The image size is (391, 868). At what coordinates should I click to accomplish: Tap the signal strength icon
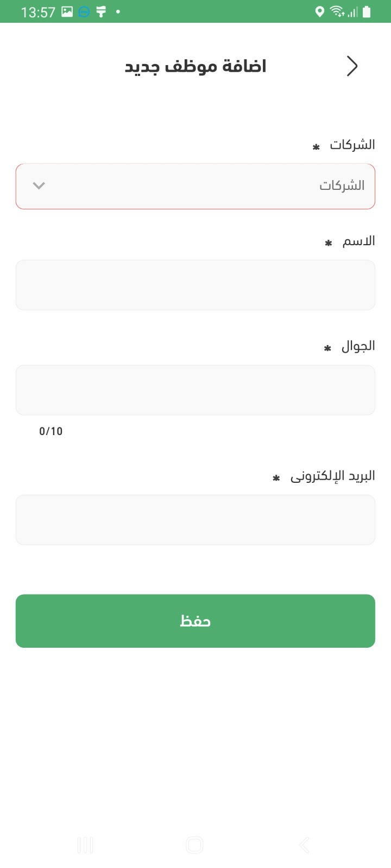coord(352,11)
